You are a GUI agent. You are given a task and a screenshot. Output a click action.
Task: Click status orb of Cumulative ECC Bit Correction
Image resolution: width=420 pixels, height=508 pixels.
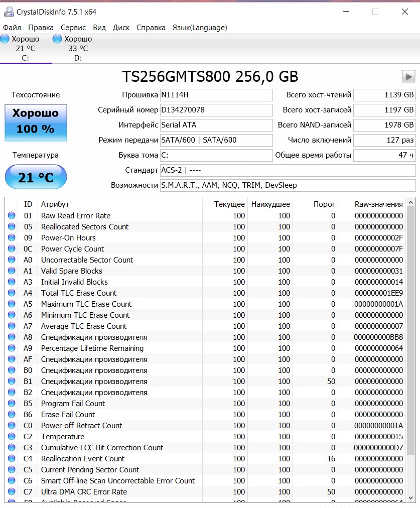click(x=12, y=447)
